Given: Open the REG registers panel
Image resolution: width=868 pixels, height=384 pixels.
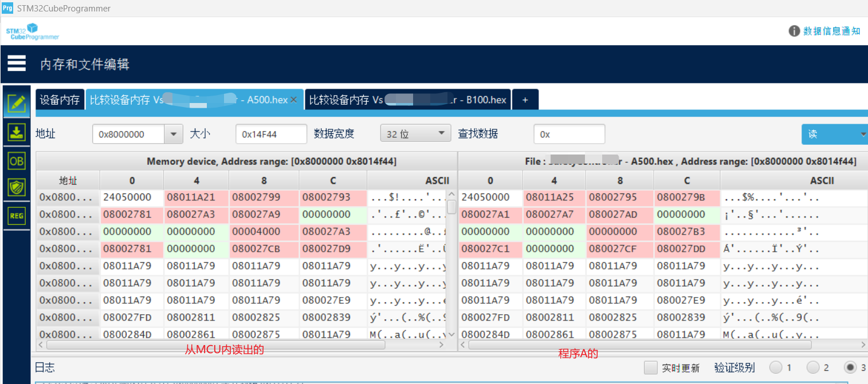Looking at the screenshot, I should 17,216.
